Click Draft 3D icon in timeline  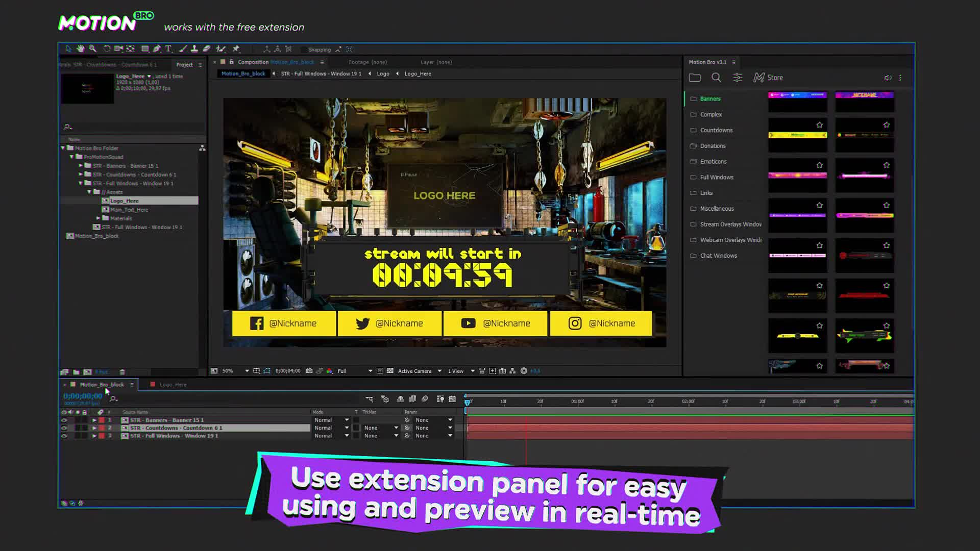[x=385, y=399]
